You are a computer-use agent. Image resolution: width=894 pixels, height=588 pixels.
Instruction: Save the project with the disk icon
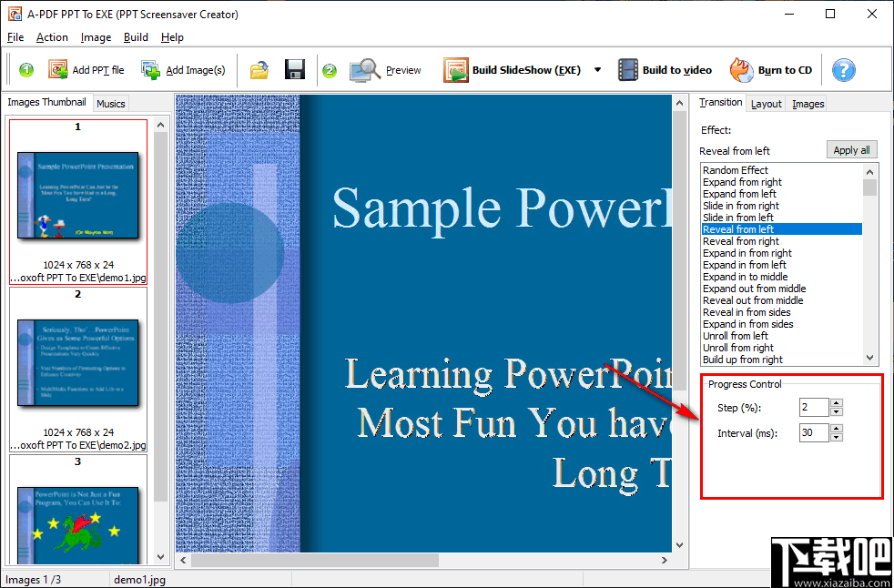295,69
